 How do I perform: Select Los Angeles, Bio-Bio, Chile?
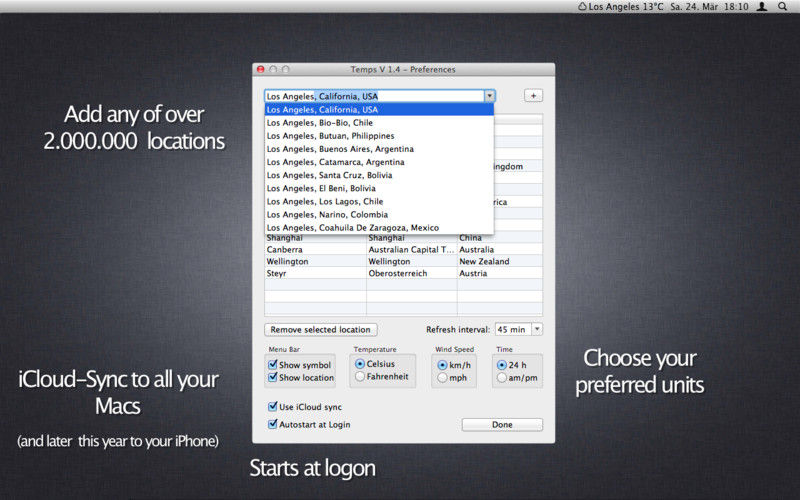(379, 122)
